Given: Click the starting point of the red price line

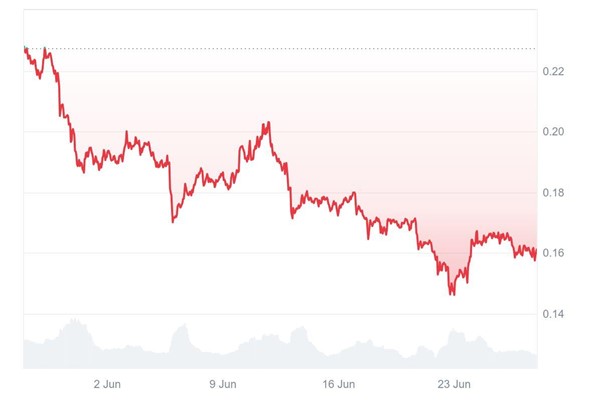Looking at the screenshot, I should [23, 48].
